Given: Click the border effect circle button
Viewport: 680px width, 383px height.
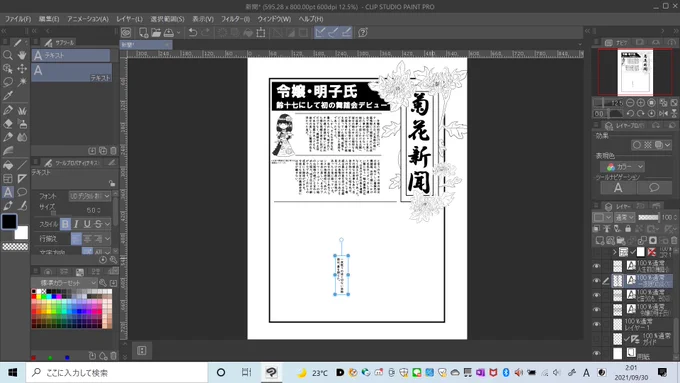Looking at the screenshot, I should [x=636, y=145].
